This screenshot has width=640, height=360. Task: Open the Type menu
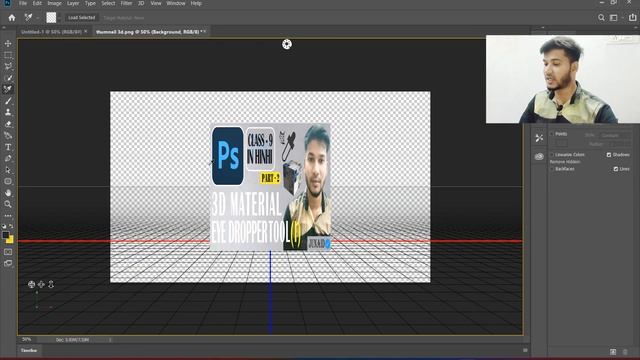coord(90,3)
